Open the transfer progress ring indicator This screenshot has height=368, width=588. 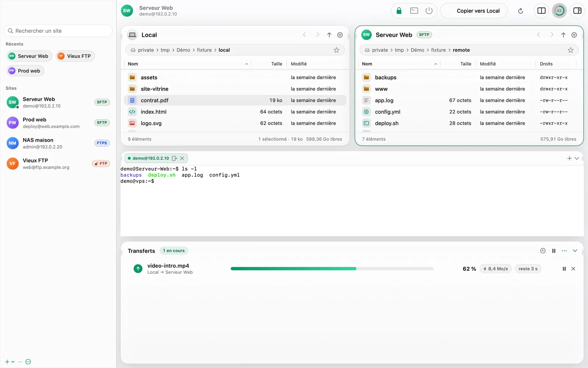(x=559, y=11)
